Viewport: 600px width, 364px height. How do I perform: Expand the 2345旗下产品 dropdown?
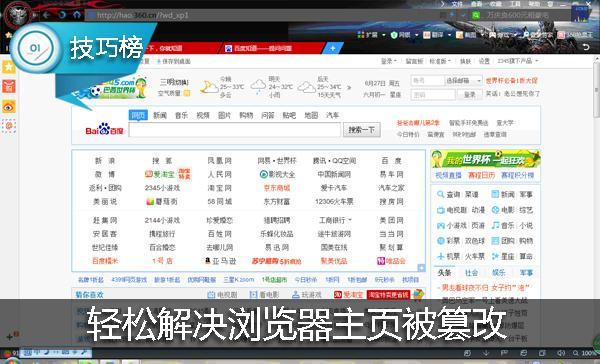coord(517,61)
